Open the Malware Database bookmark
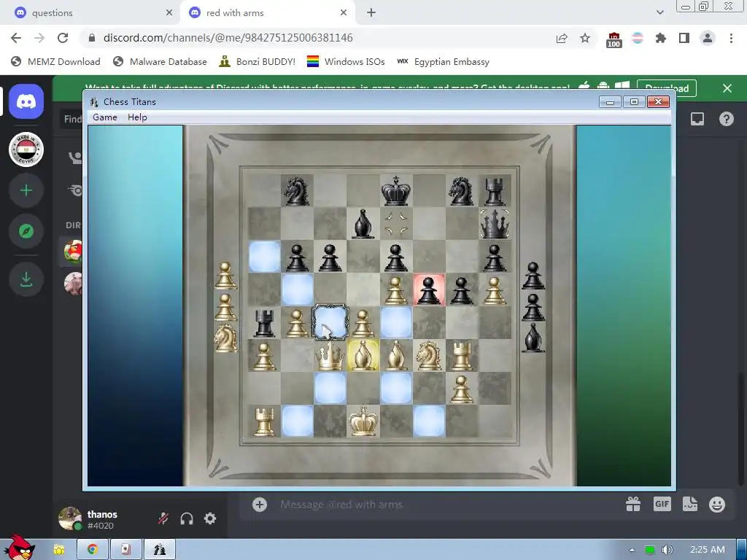Image resolution: width=747 pixels, height=560 pixels. (160, 61)
